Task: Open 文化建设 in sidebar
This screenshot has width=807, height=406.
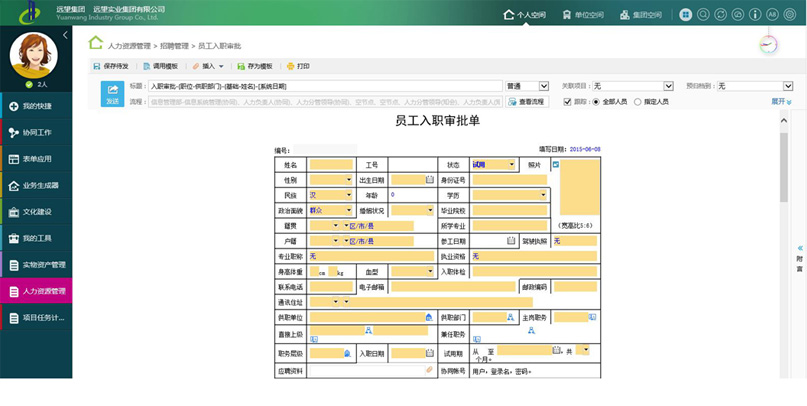Action: 36,211
